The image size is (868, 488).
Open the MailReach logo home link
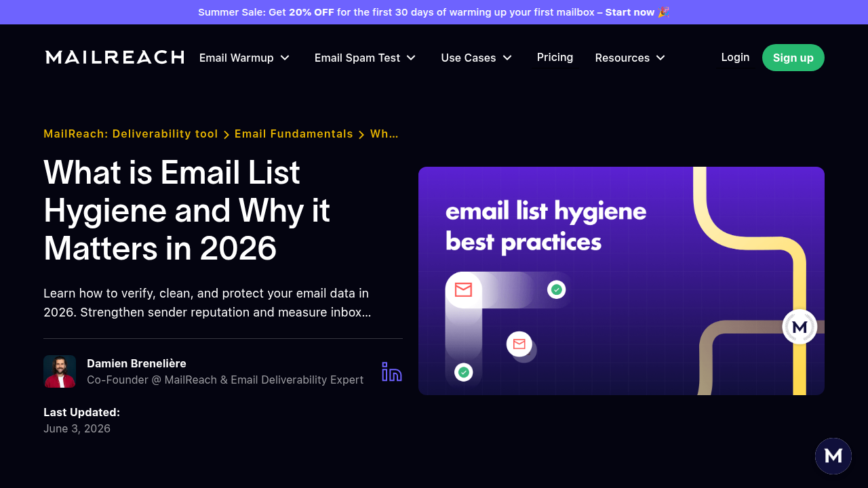(115, 58)
